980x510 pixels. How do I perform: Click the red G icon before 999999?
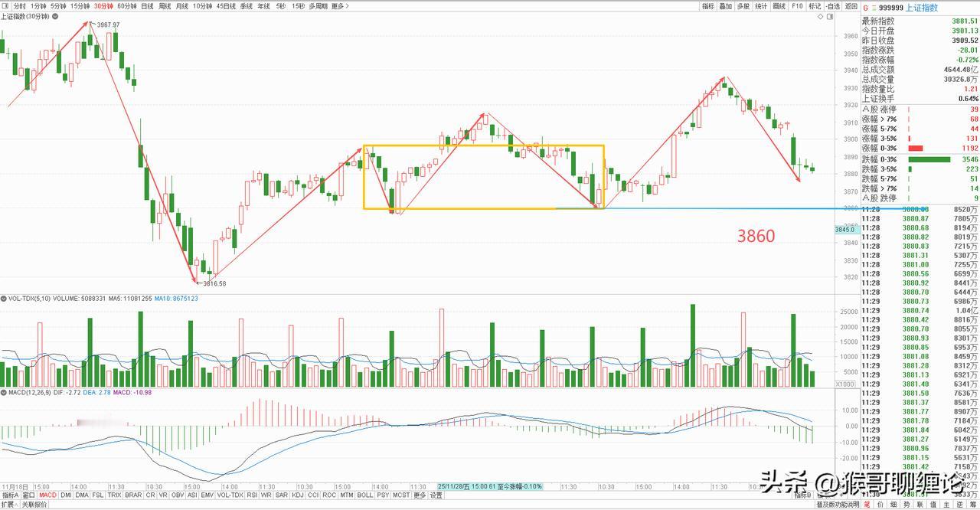(x=866, y=8)
